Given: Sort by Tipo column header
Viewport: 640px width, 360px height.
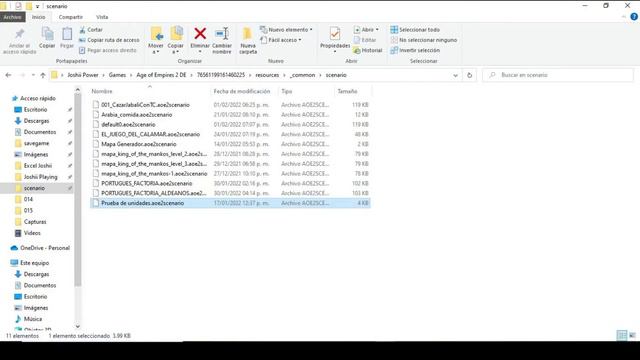Looking at the screenshot, I should (287, 91).
